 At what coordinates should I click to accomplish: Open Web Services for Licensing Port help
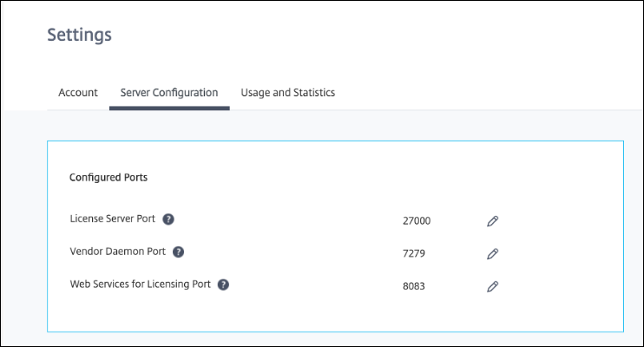223,284
